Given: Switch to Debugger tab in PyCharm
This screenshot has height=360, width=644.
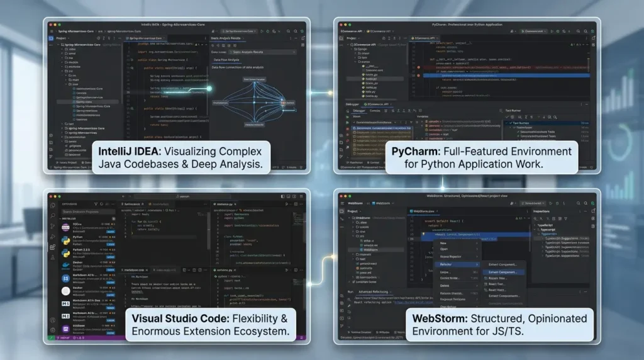Looking at the screenshot, I should point(359,111).
